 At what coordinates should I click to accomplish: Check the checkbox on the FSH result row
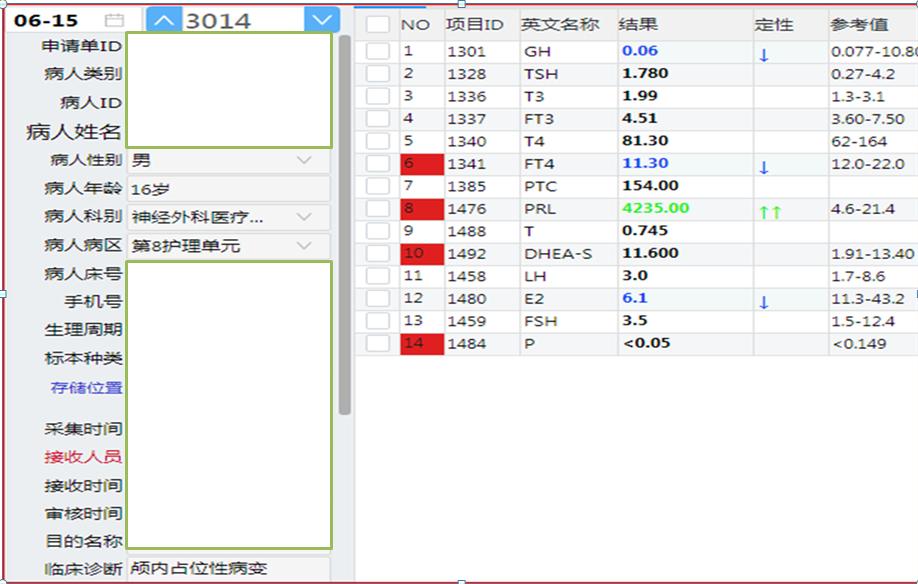pyautogui.click(x=376, y=320)
